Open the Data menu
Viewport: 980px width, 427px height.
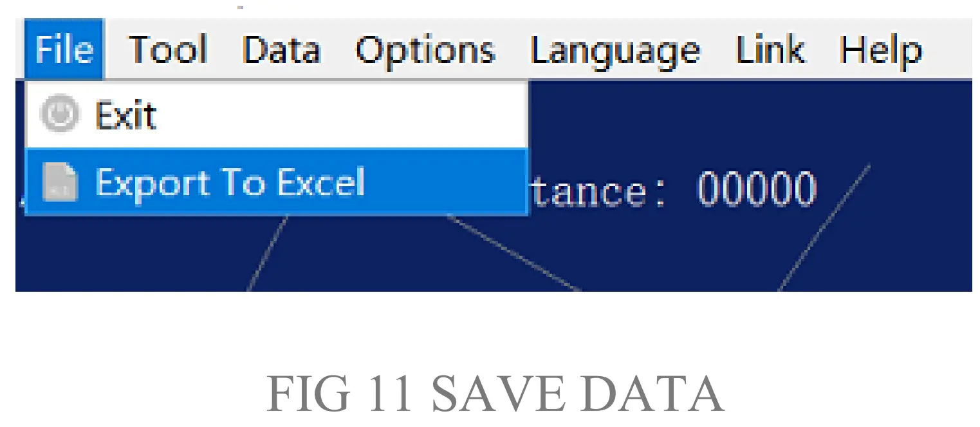pyautogui.click(x=282, y=50)
